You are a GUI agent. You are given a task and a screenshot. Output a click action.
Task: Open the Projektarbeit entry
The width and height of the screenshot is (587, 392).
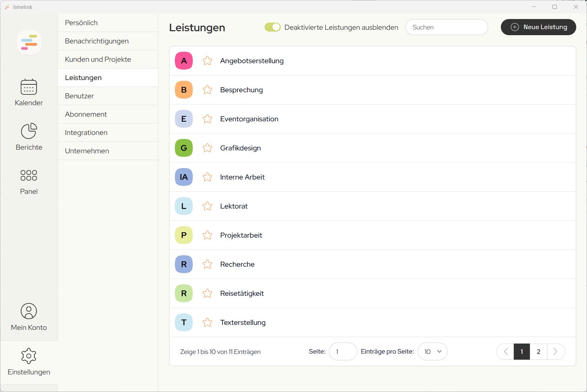tap(373, 235)
